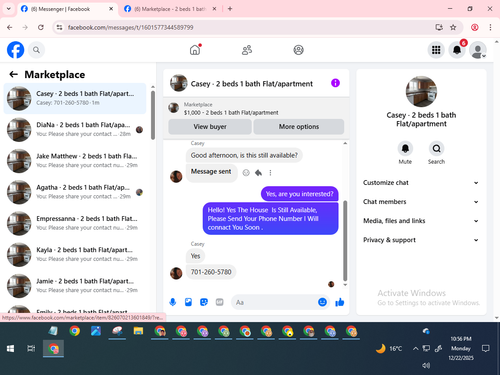Viewport: 500px width, 375px height.
Task: React to the 'Message sent' message
Action: pos(246,173)
